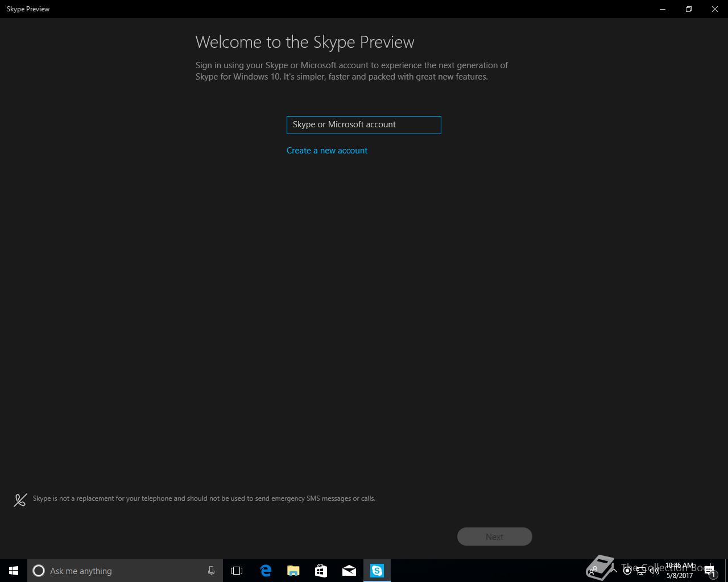The height and width of the screenshot is (582, 728).
Task: Open the Action Center notifications icon
Action: click(x=710, y=571)
